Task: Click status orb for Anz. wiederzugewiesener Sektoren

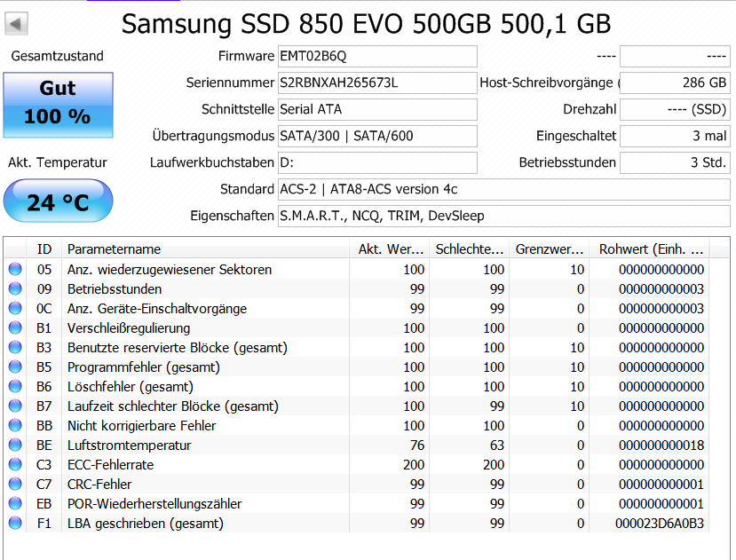Action: click(15, 269)
